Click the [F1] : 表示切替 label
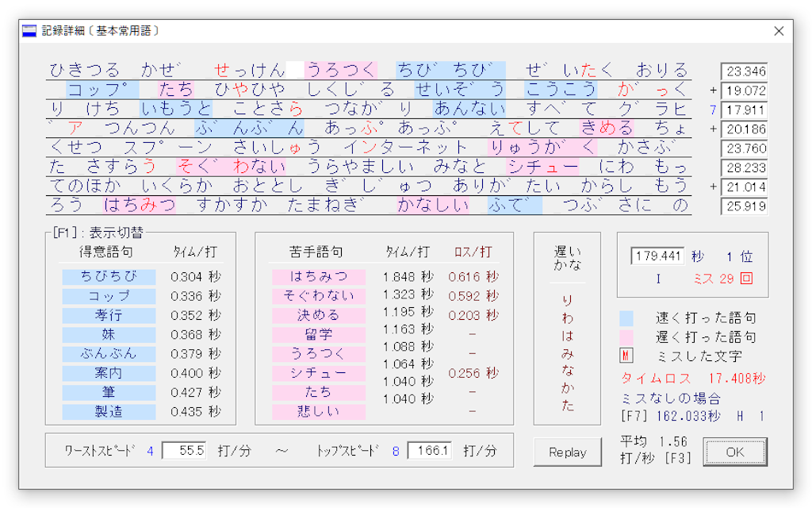Screen dimensions: 812x508 (x=98, y=233)
